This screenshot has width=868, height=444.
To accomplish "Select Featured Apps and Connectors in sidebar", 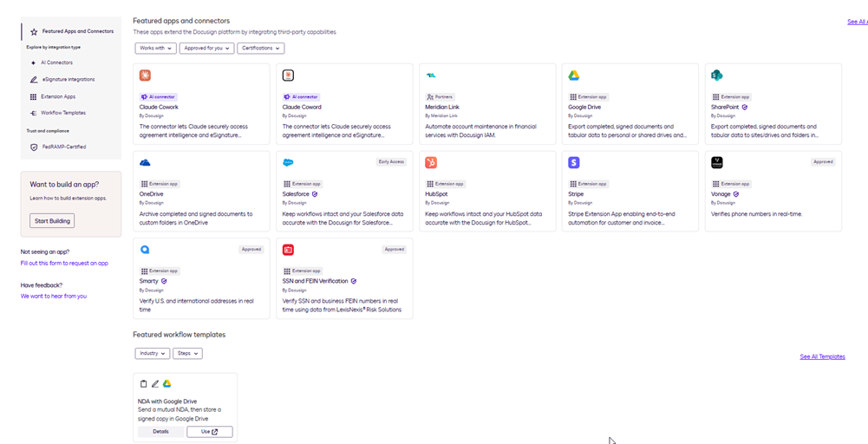I will [x=71, y=31].
